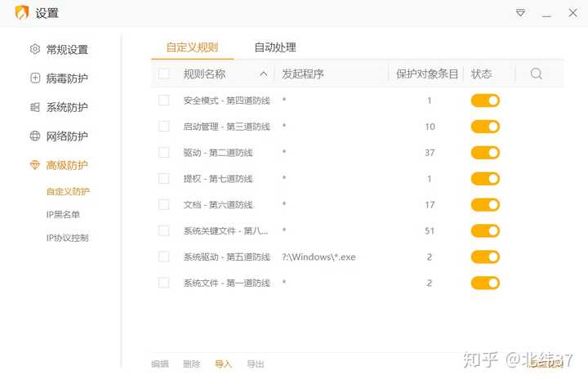Click the 导出 export link
Screen dimensions: 588x384
[x=256, y=364]
